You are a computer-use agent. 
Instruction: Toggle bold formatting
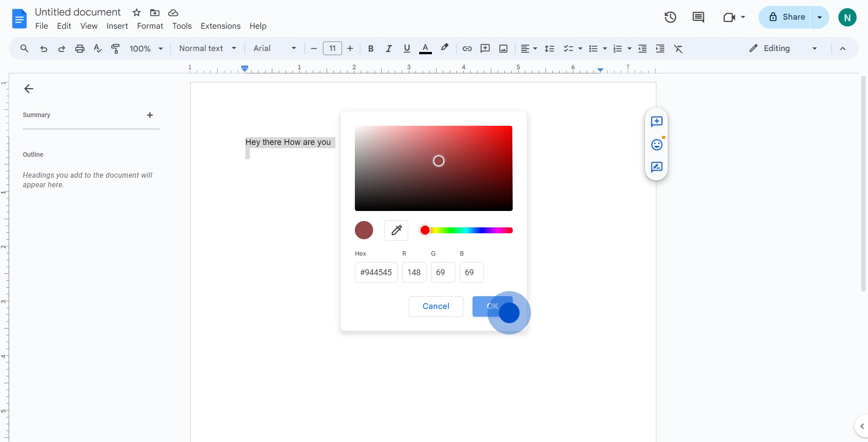(370, 49)
